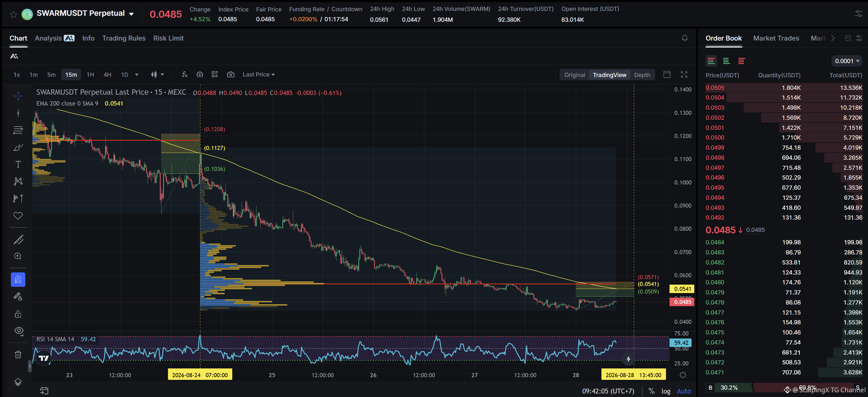
Task: Select the Text drawing tool
Action: click(18, 164)
